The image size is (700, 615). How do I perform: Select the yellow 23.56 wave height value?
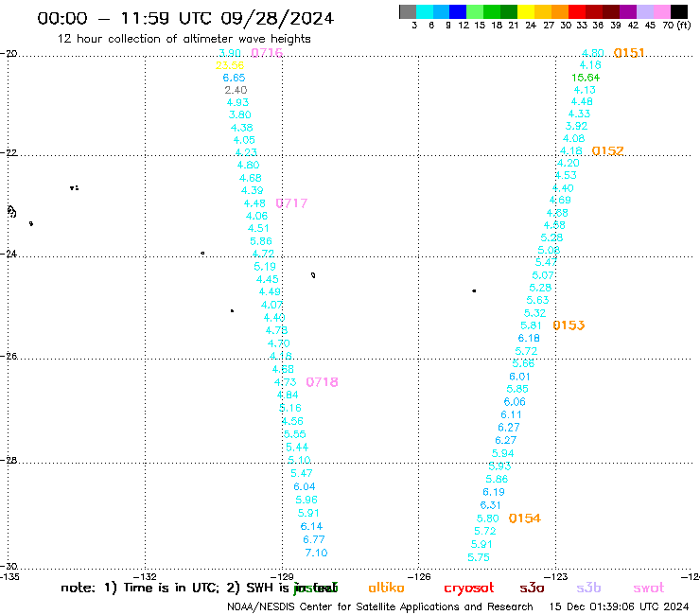[230, 65]
